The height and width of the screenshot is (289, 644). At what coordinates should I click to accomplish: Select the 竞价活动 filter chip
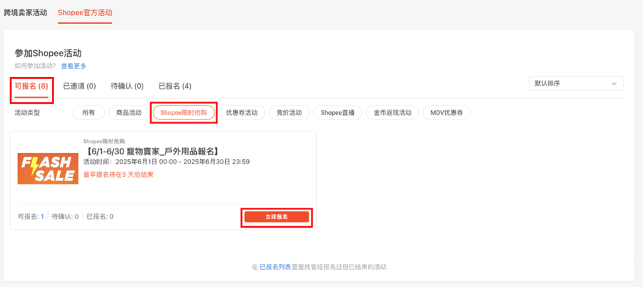pyautogui.click(x=289, y=112)
